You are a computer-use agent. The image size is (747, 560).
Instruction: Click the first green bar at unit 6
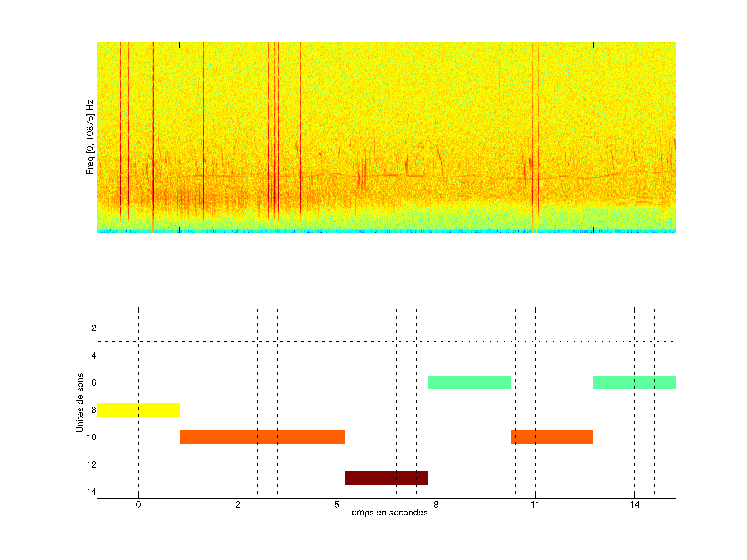pyautogui.click(x=469, y=382)
